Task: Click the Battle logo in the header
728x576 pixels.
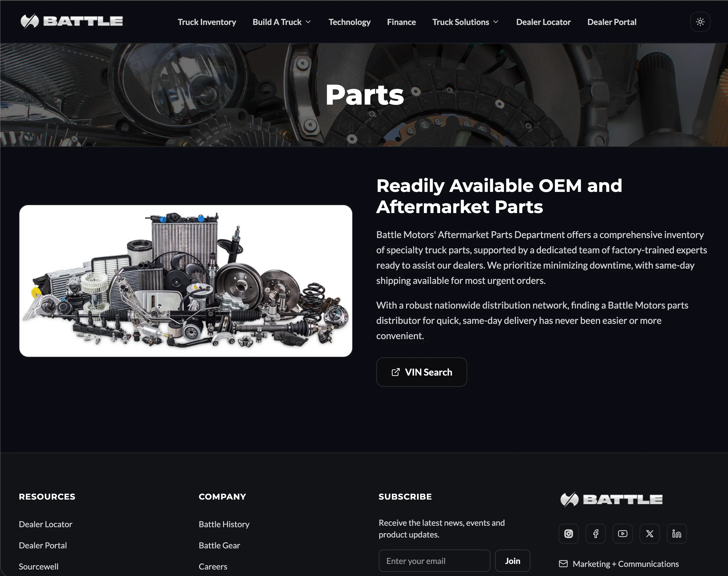Action: (71, 21)
